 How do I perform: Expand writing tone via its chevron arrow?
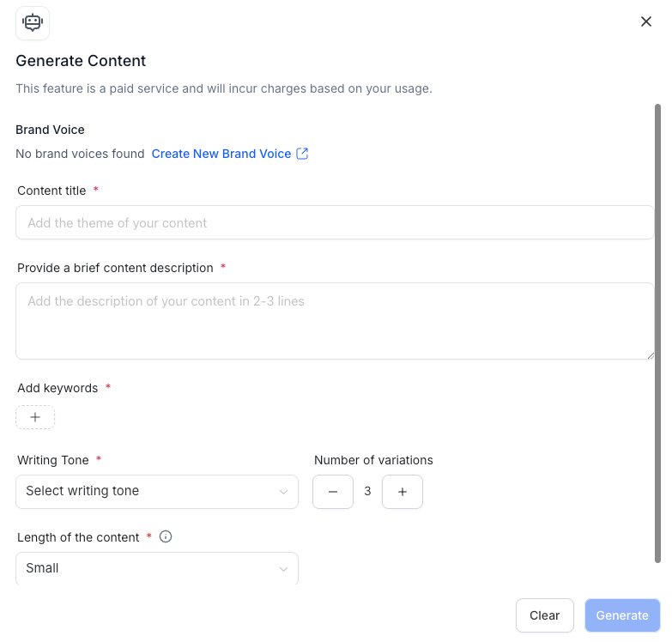pos(283,492)
